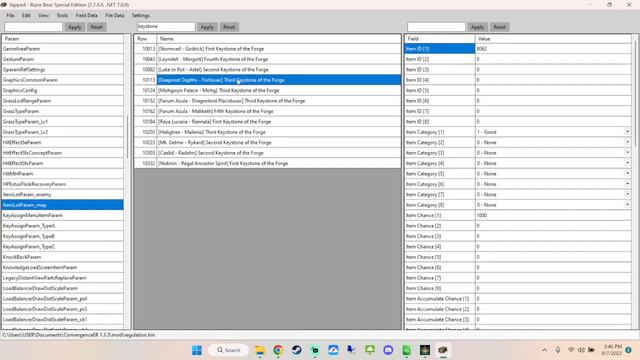
Task: Click the Yapped app icon in taskbar
Action: tap(443, 350)
